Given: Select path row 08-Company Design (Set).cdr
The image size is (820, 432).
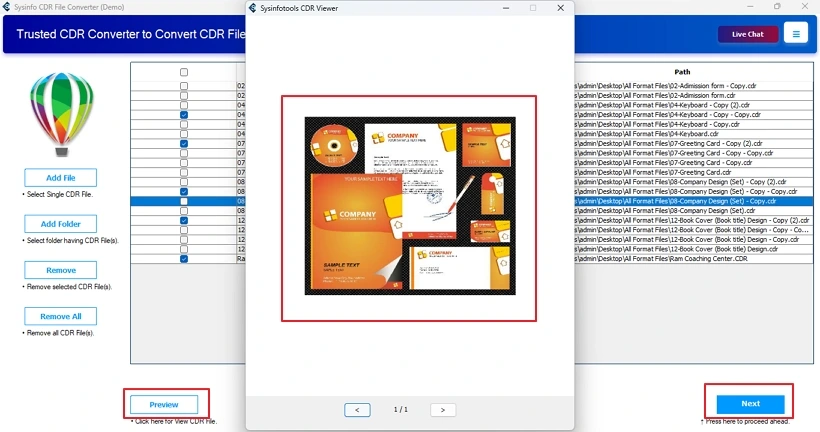Looking at the screenshot, I should coord(693,211).
